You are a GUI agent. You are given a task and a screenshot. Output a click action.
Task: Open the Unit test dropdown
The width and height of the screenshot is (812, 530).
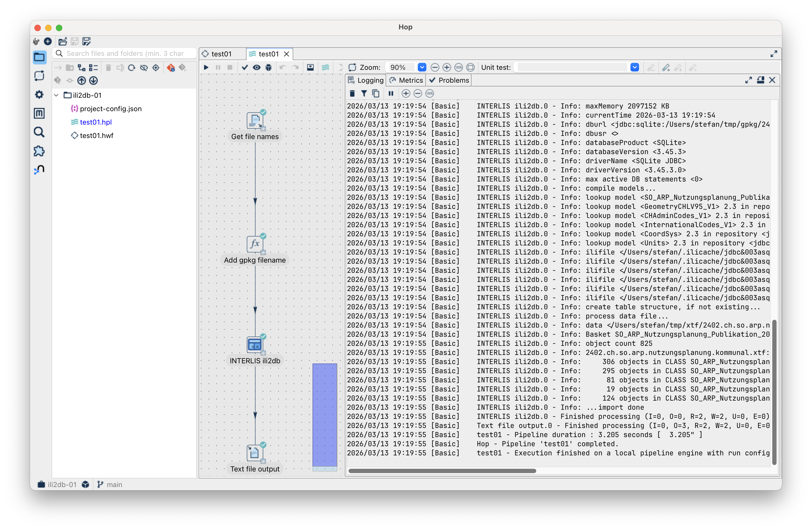pyautogui.click(x=635, y=68)
